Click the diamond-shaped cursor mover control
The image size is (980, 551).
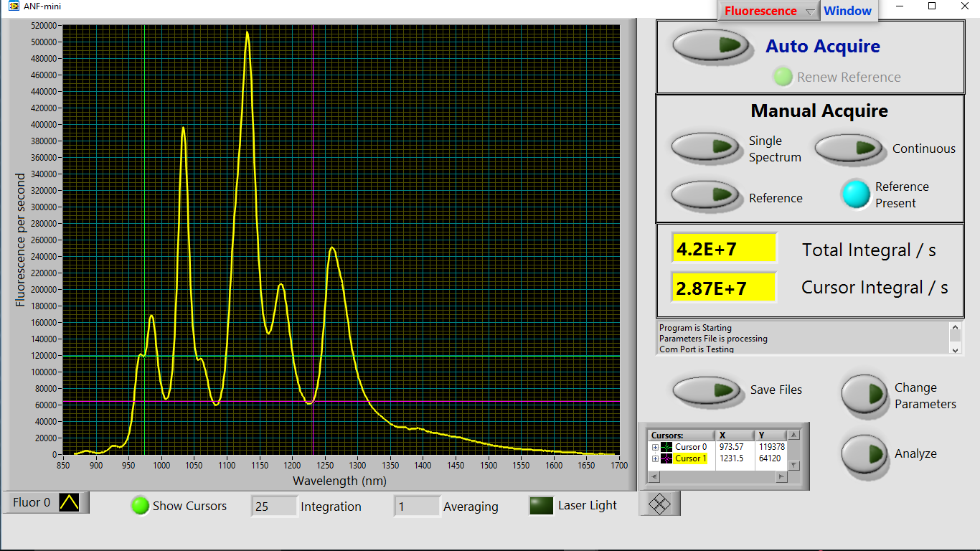tap(659, 504)
